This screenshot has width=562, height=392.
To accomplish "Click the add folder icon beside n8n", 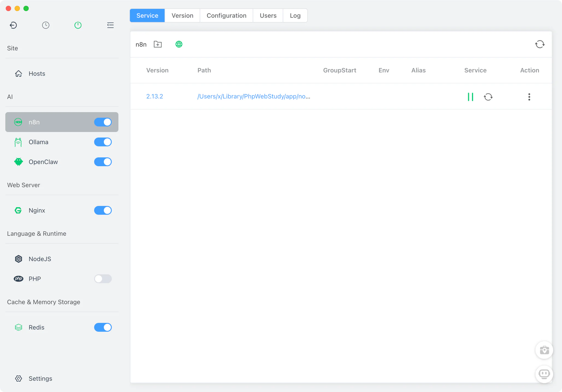I will (x=158, y=44).
